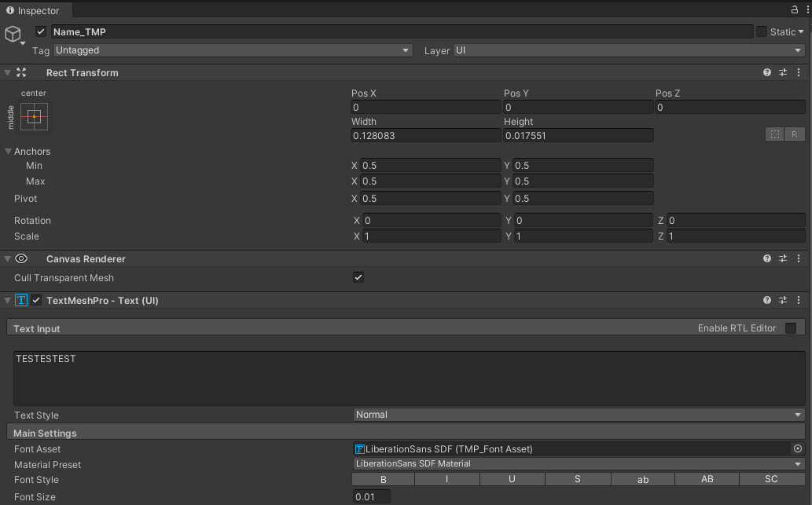Enable the Static checkbox
Screen dimensions: 812x505
tap(761, 31)
